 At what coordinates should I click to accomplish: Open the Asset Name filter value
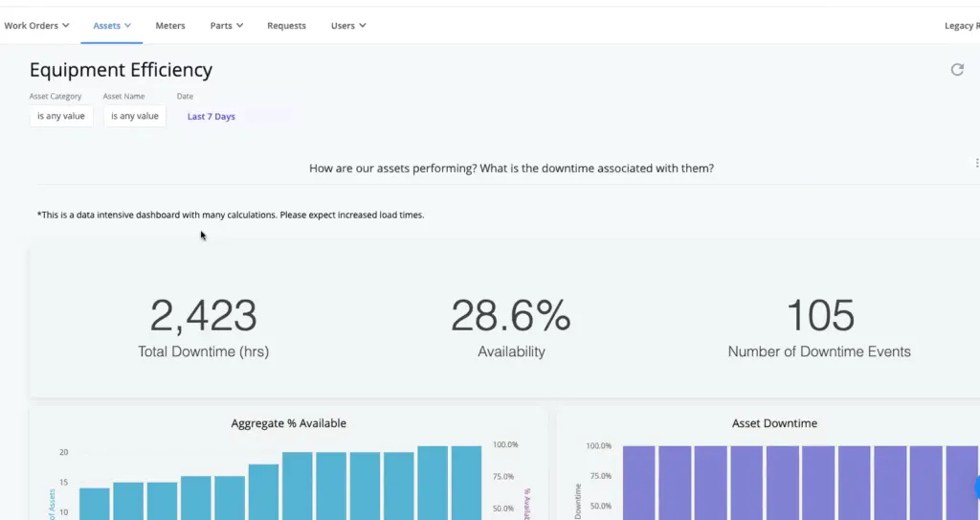point(135,117)
